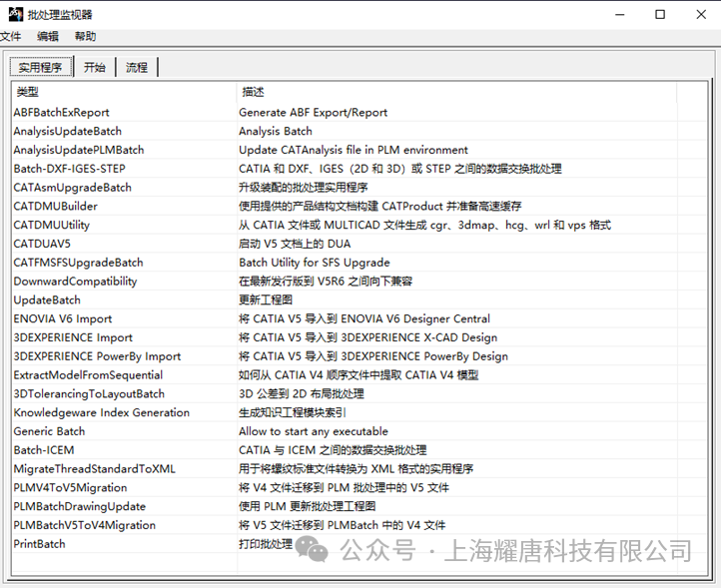
Task: Click description '启动 V5 文档上的 DUA'
Action: (x=295, y=244)
